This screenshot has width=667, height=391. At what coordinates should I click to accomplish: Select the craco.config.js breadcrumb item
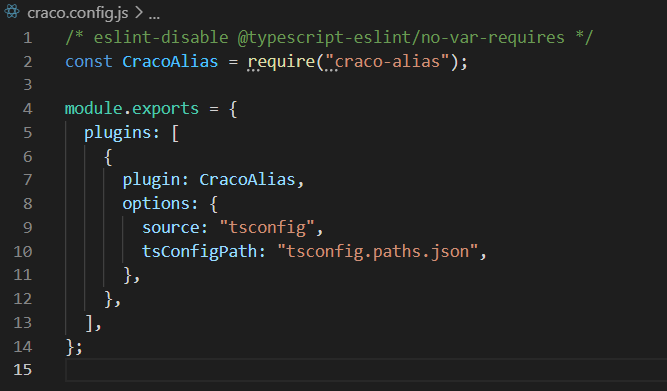77,13
